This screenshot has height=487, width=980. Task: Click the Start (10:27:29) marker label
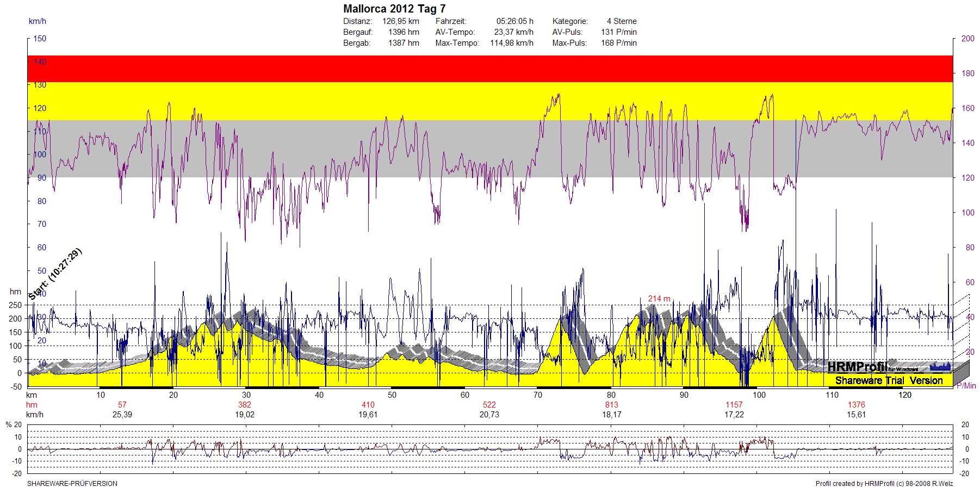(x=55, y=274)
